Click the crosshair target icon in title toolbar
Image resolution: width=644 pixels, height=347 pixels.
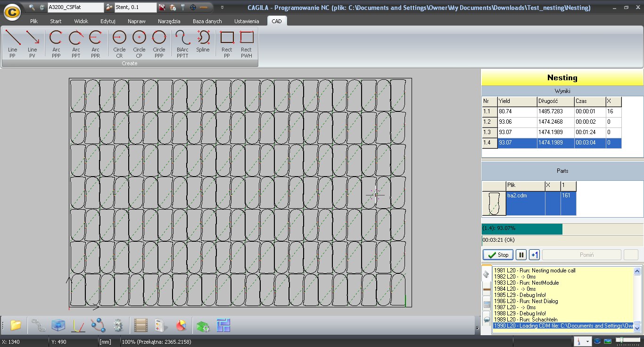pos(193,8)
